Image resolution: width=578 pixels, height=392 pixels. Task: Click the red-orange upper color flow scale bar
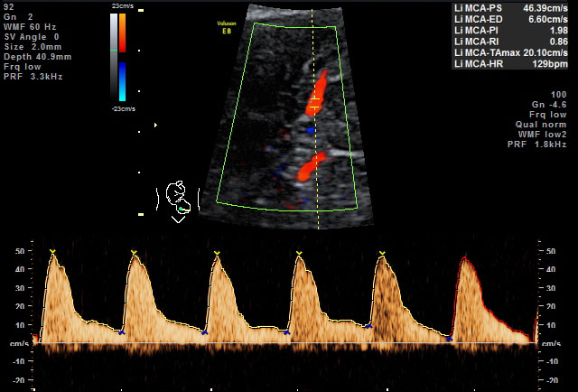(x=123, y=33)
